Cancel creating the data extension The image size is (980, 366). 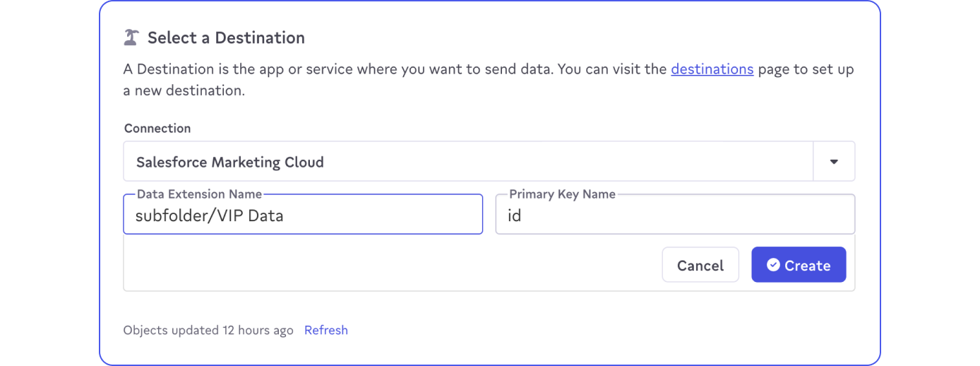(700, 265)
